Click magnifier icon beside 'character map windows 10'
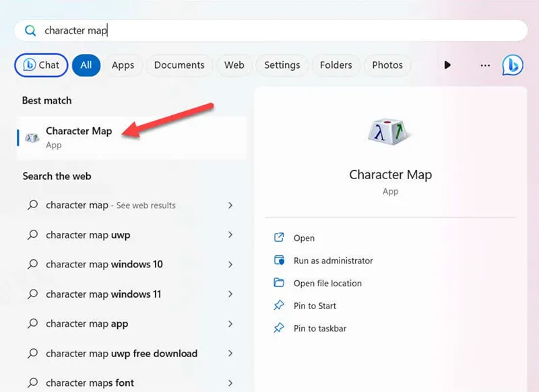 32,264
